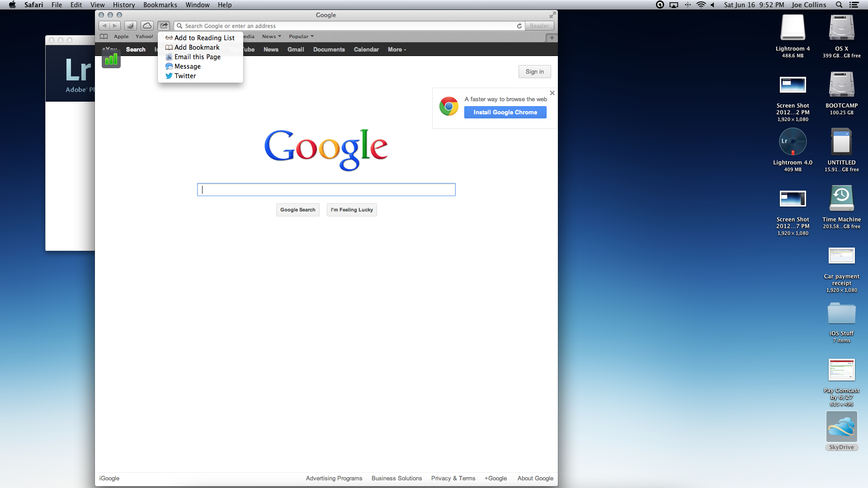This screenshot has height=488, width=868.
Task: Select the Lightroom 4.0 disc icon
Action: [793, 142]
